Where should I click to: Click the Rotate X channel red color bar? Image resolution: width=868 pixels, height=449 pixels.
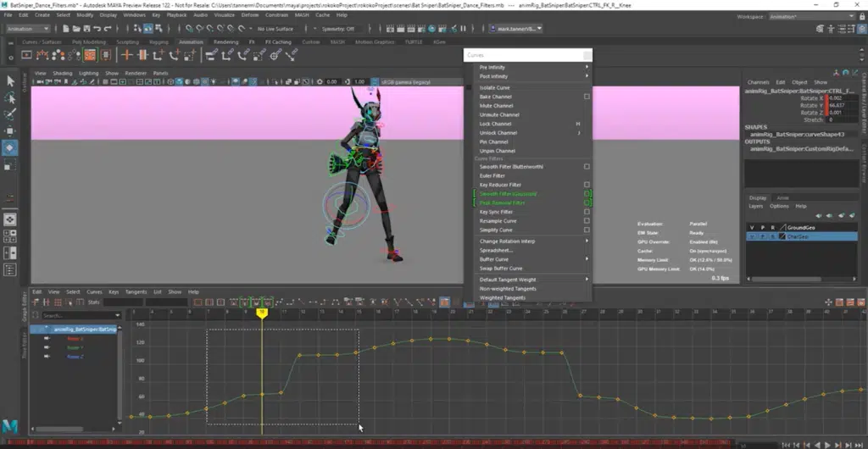(826, 98)
